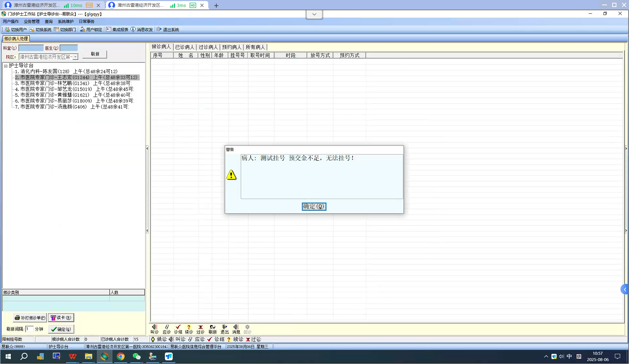Expand the top center pull-down chevron
This screenshot has width=629, height=364.
click(x=314, y=14)
